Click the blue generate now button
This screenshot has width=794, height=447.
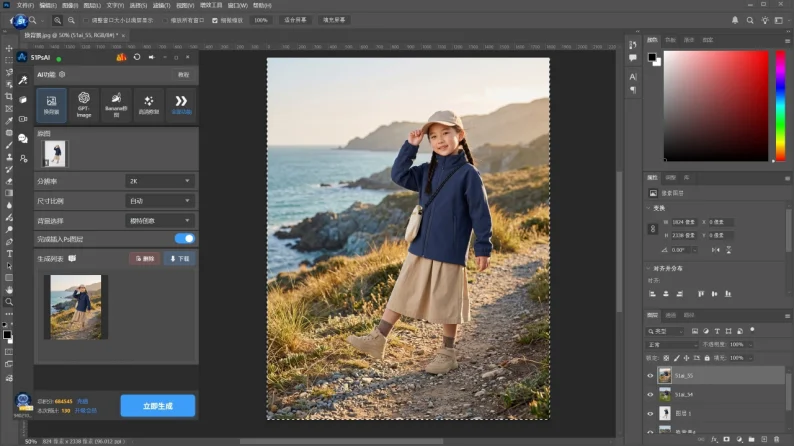[157, 406]
